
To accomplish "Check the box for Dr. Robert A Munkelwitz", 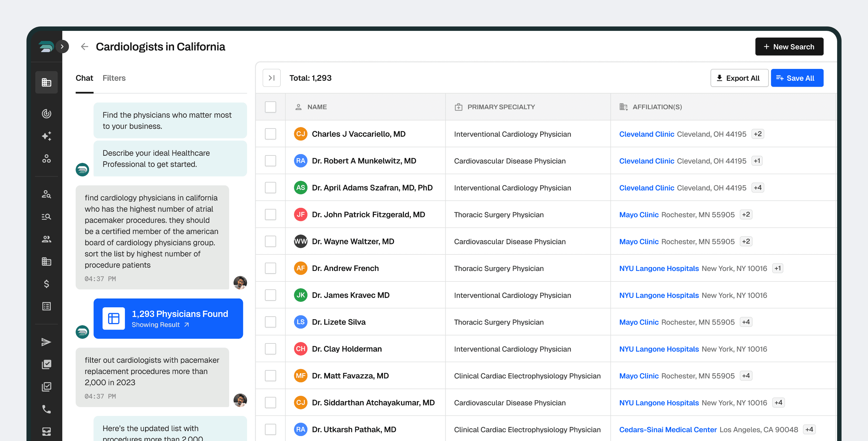I will [270, 161].
